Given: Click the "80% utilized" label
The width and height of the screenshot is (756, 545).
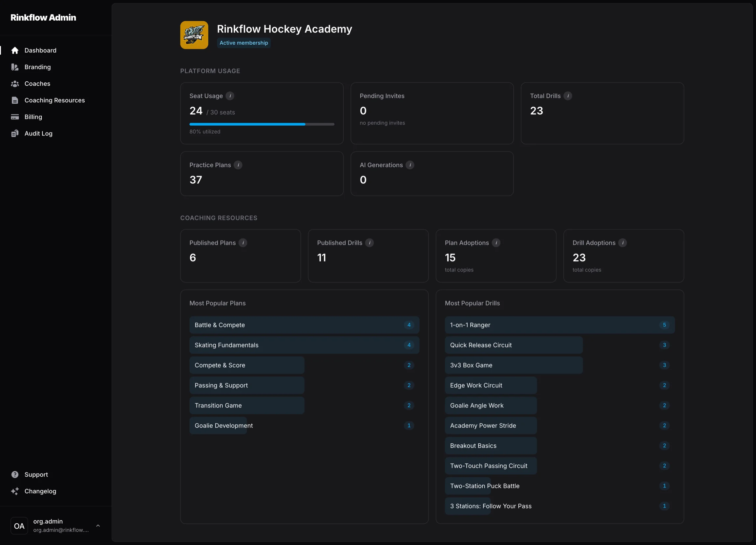Looking at the screenshot, I should (205, 132).
